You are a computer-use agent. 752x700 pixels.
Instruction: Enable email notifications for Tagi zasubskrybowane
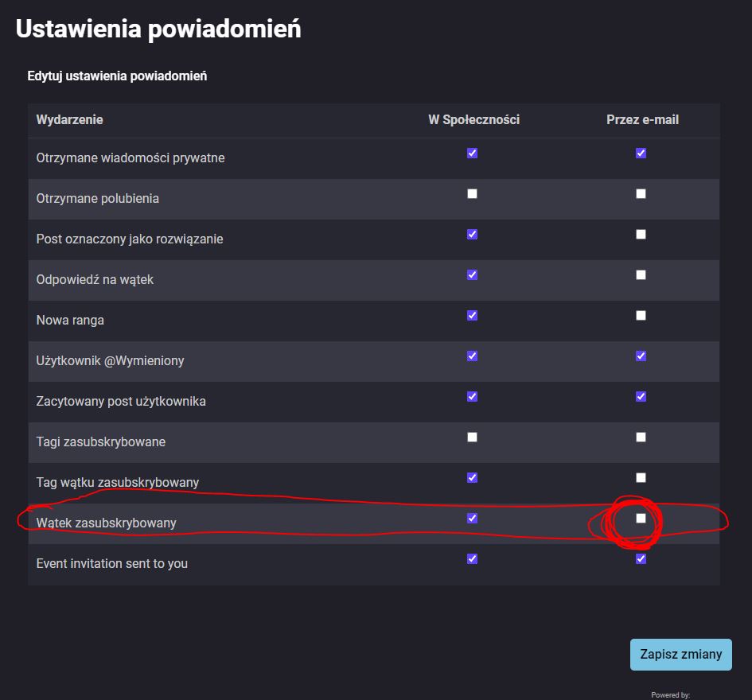(x=641, y=437)
